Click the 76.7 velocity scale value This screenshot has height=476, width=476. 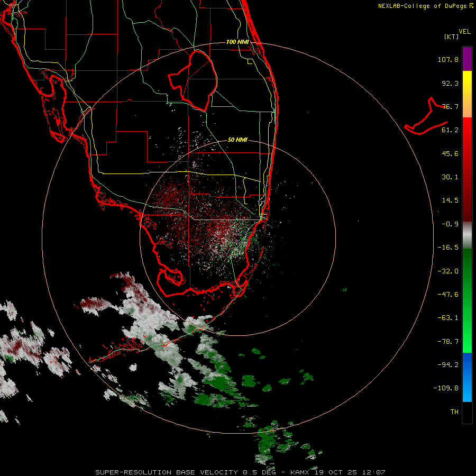(x=450, y=106)
